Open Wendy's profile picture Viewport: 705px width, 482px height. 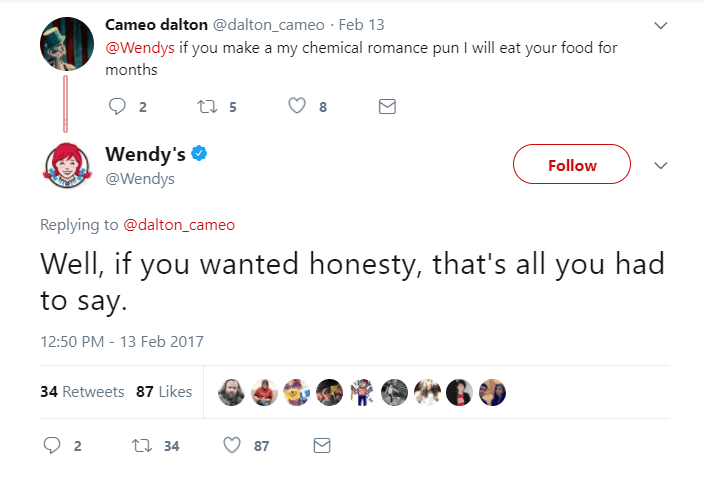(x=66, y=166)
